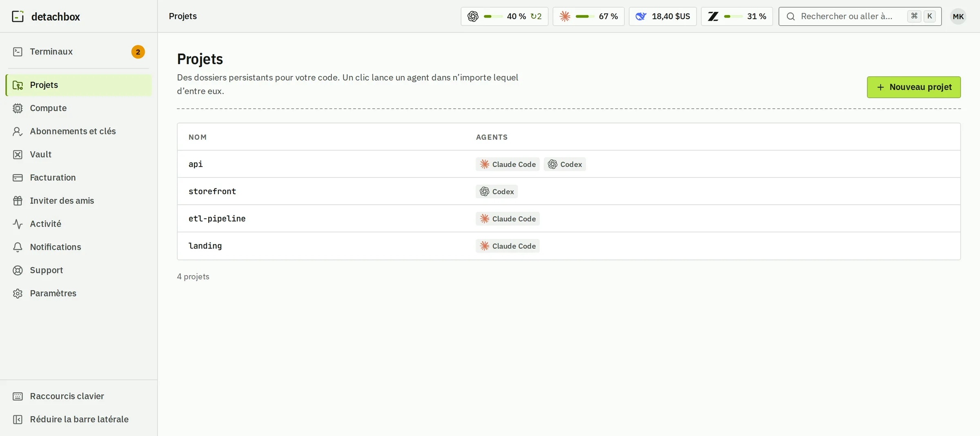Open the Terminaux sidebar item
Screen dimensions: 980x436
click(x=78, y=51)
